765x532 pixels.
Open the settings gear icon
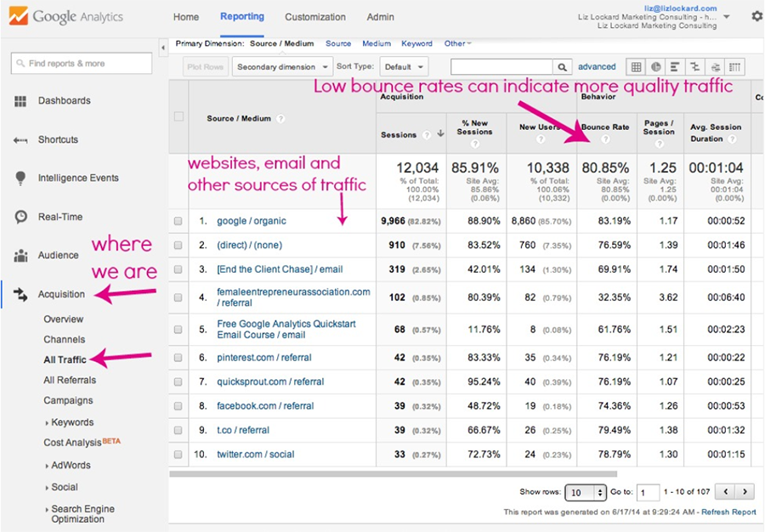756,16
